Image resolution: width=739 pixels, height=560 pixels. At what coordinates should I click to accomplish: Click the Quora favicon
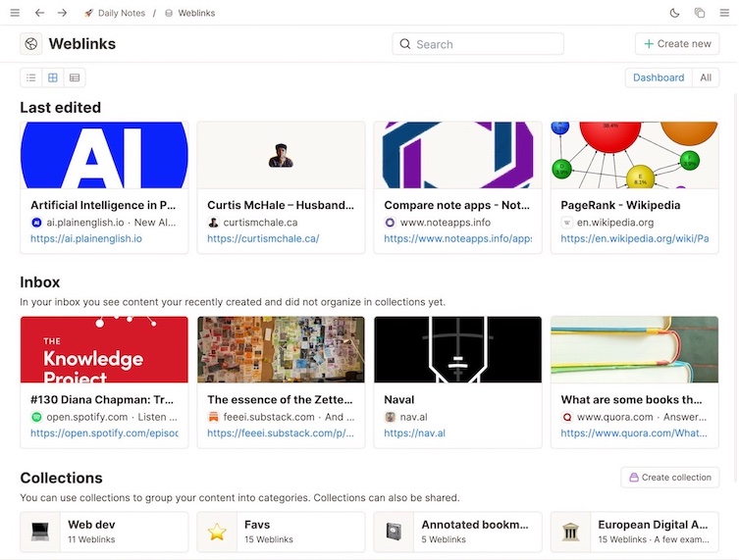tap(566, 417)
